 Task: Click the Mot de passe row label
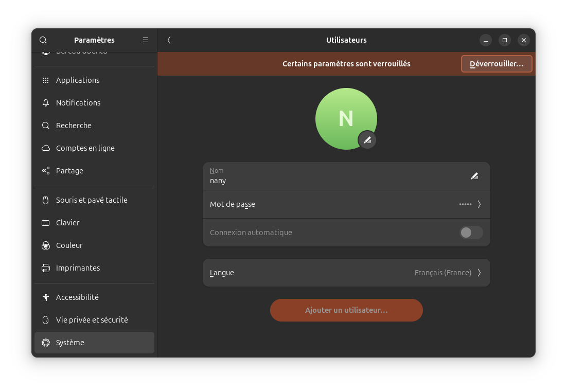click(x=233, y=204)
